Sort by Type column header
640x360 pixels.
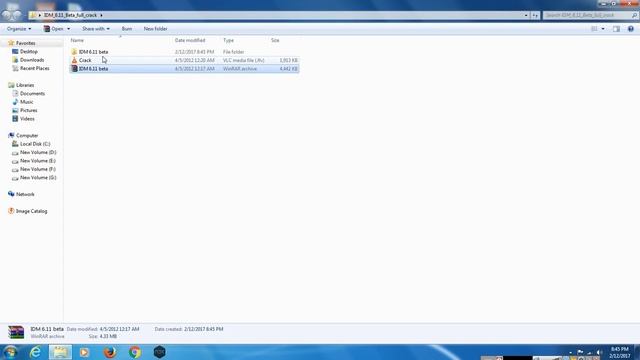point(228,40)
